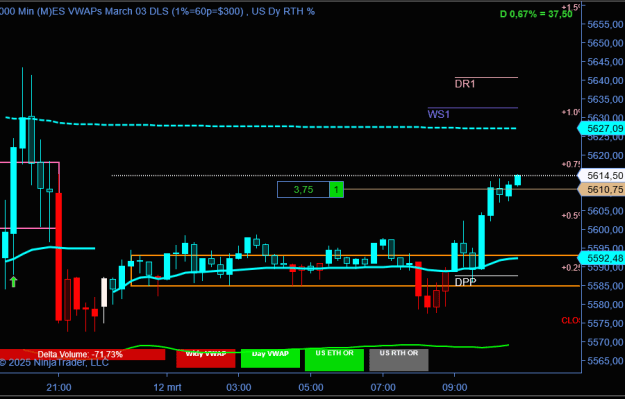Click the 5610,75 entry price marker
Screen dimensions: 625x399
coord(601,190)
